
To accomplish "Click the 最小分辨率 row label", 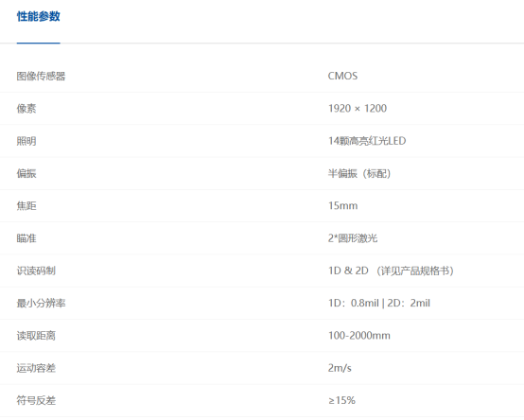I will (x=41, y=303).
